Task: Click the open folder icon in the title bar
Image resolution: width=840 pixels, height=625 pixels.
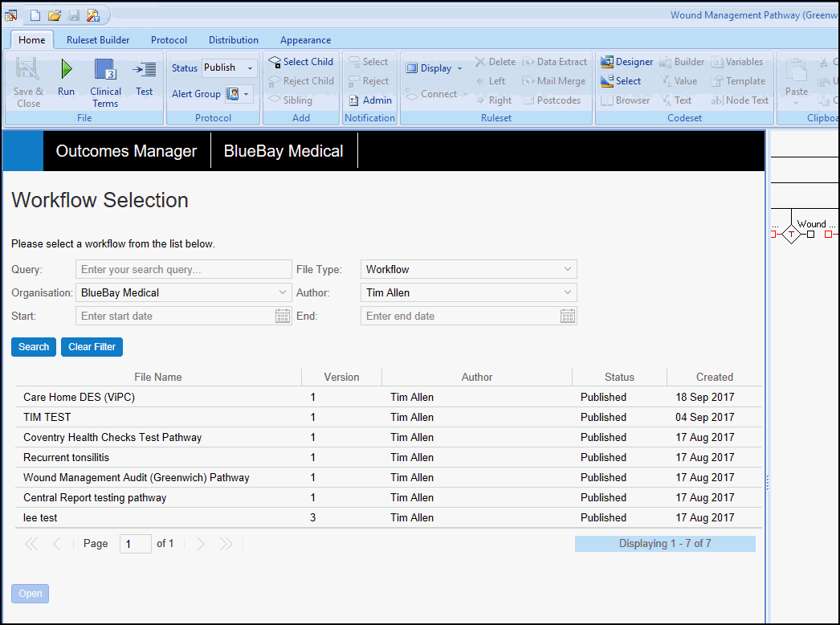Action: 55,15
